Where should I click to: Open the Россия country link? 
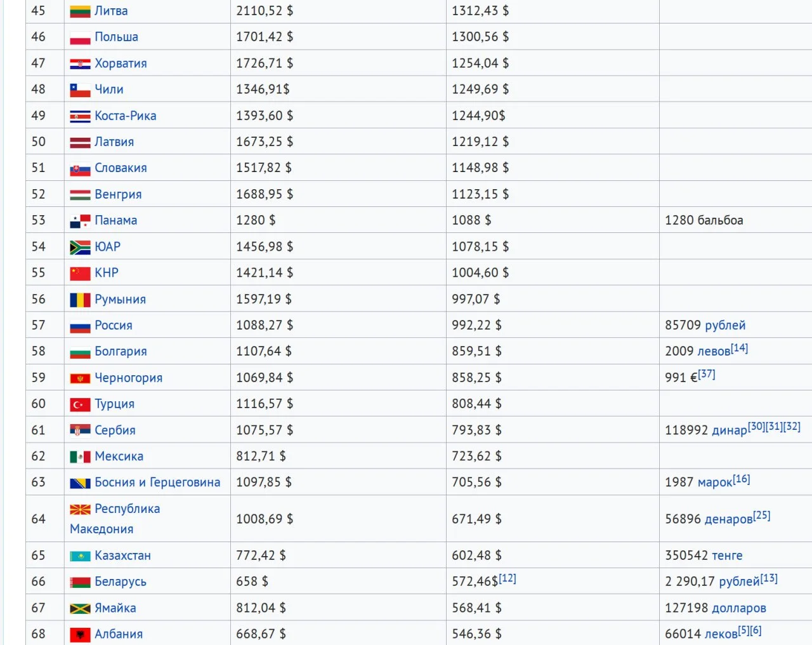114,325
